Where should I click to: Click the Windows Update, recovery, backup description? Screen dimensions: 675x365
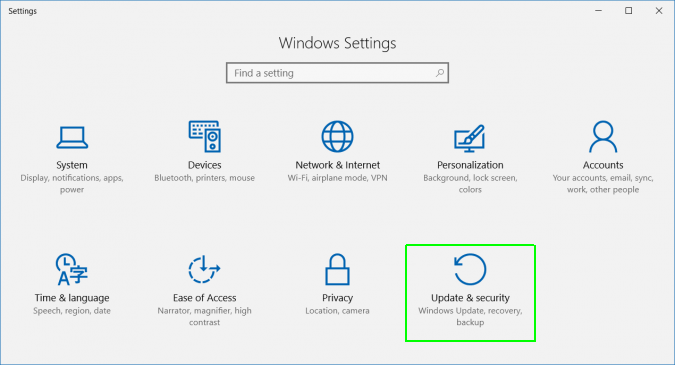tap(470, 316)
